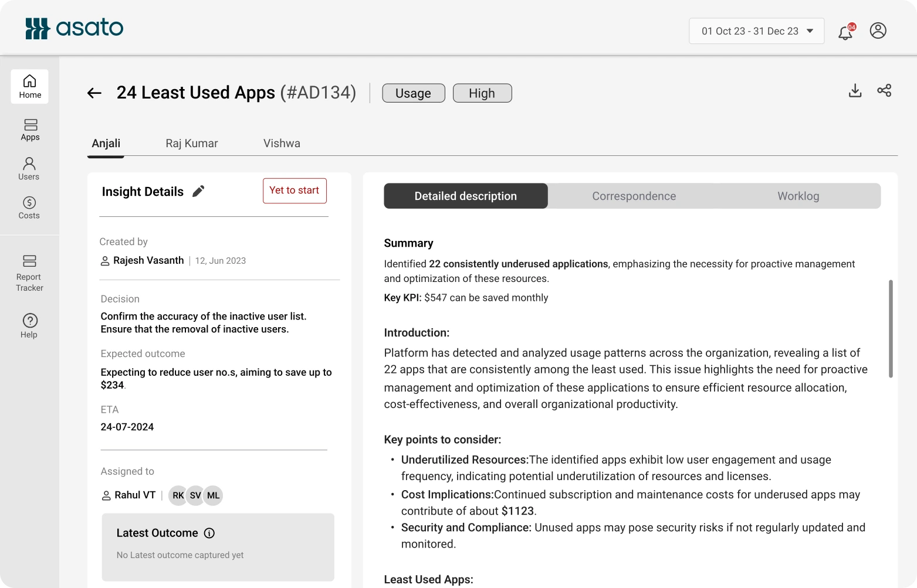917x588 pixels.
Task: Open the date range dropdown
Action: [x=756, y=31]
